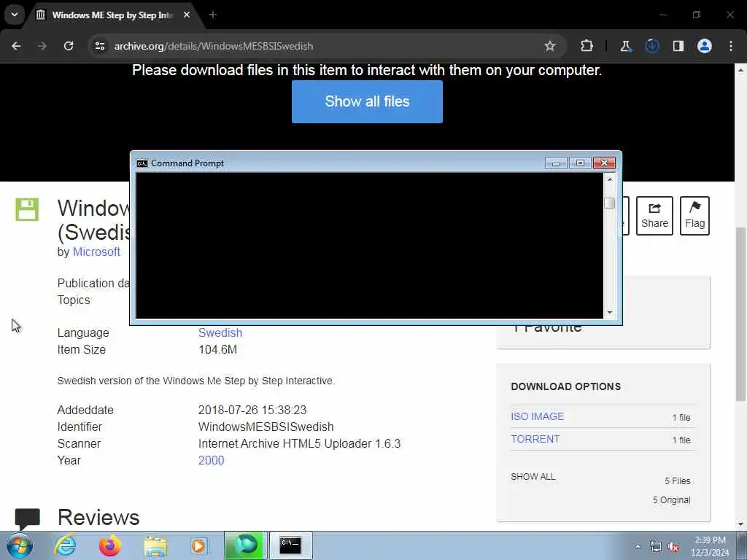
Task: Click SHOW ALL download options
Action: pos(533,477)
